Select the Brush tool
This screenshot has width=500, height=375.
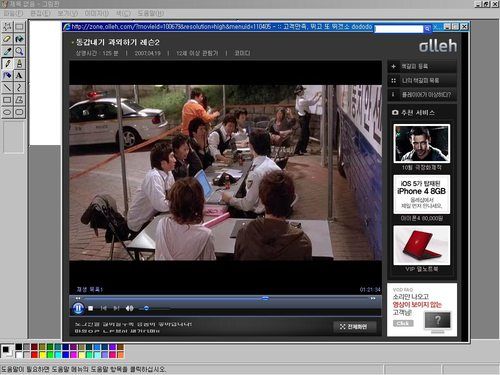(19, 63)
